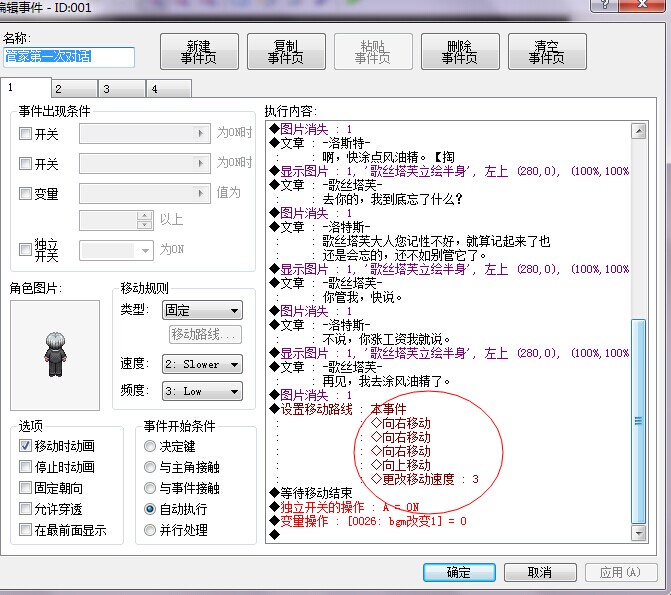Select the 变量操作 [0026: bgm改变1] = 0 command
Image resolution: width=671 pixels, height=595 pixels.
368,521
